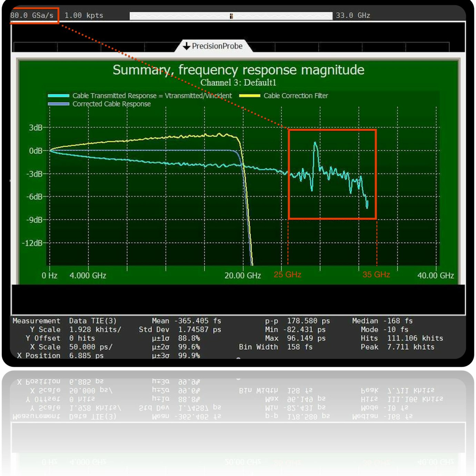Click the -3dB axis label
This screenshot has height=476, width=476.
[x=34, y=174]
